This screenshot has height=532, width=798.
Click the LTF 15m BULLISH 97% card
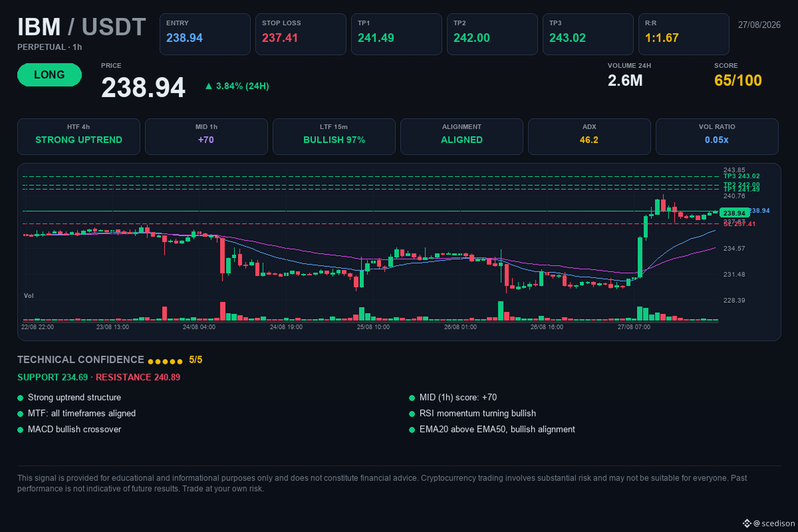tap(334, 136)
